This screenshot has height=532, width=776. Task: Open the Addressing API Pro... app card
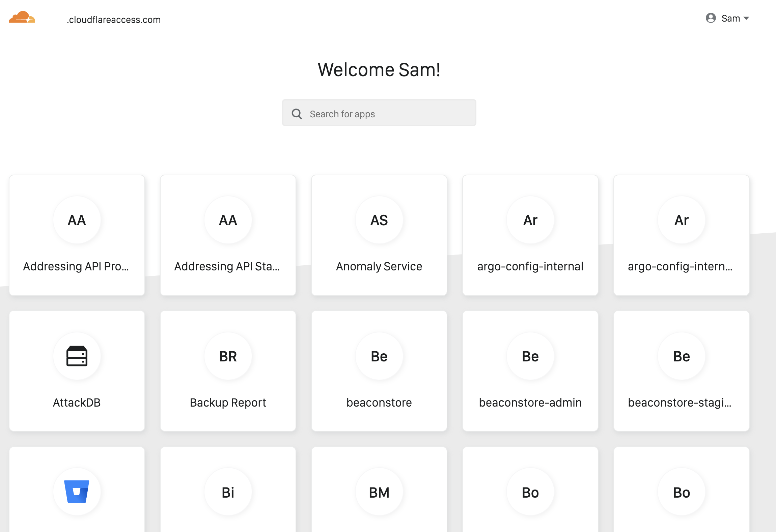[77, 235]
